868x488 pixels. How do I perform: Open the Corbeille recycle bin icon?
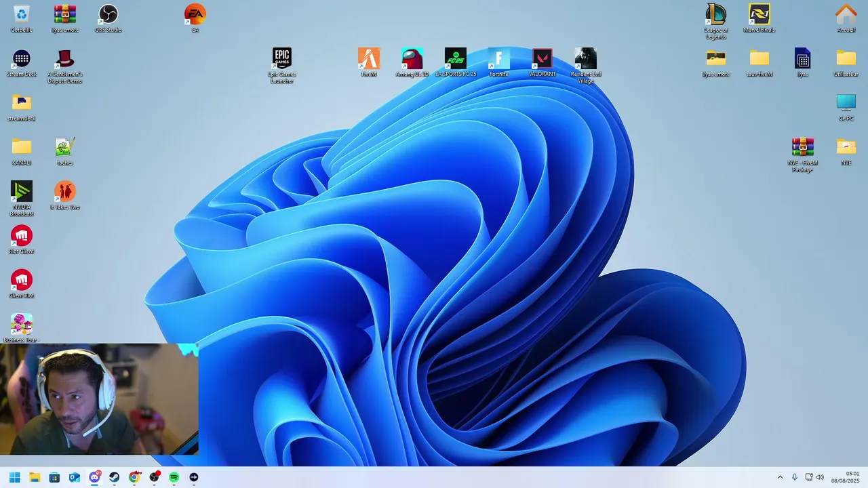[x=22, y=14]
